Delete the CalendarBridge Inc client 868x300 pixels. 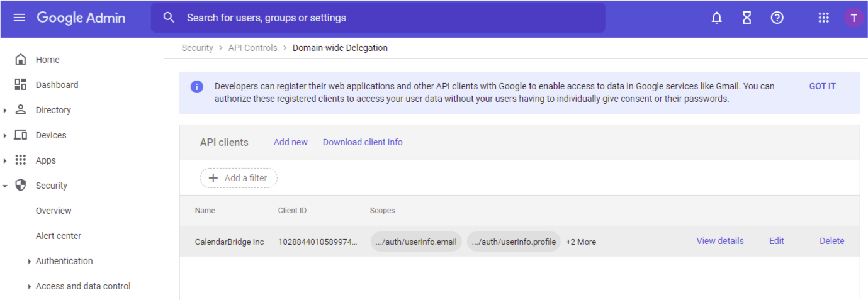tap(831, 241)
